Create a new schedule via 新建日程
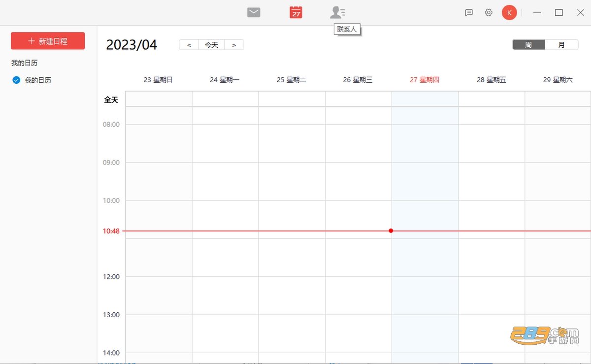This screenshot has height=364, width=591. point(48,41)
